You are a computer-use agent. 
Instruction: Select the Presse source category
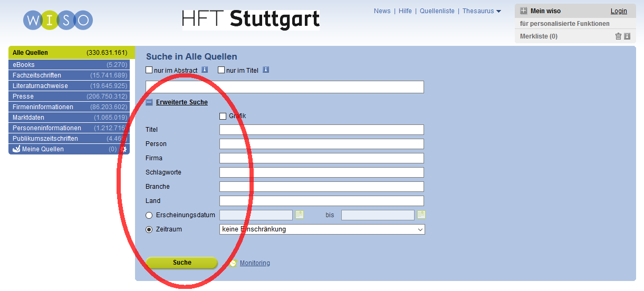point(69,96)
